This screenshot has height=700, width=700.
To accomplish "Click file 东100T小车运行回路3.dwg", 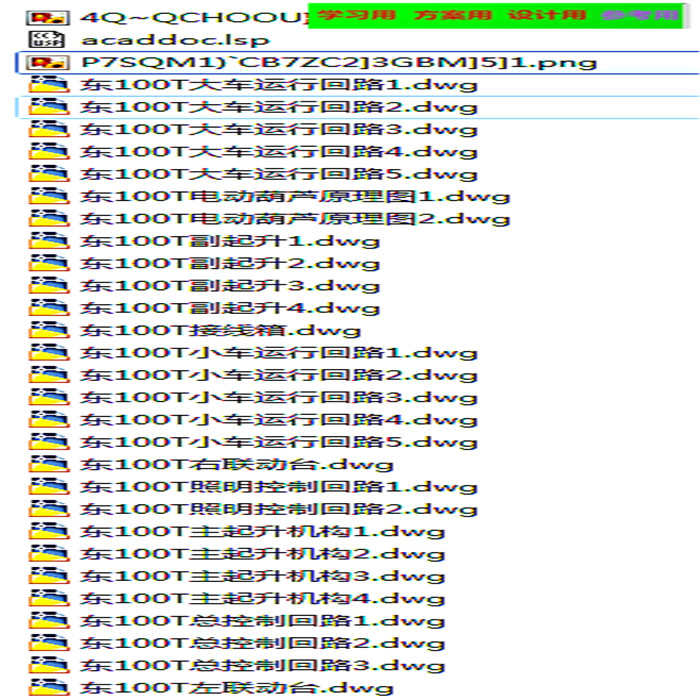I will [x=279, y=397].
